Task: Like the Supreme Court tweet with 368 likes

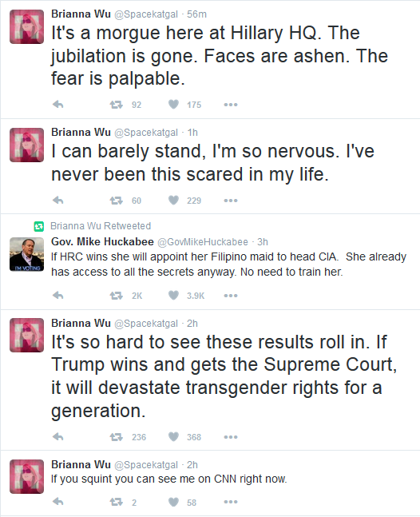Action: pyautogui.click(x=173, y=436)
